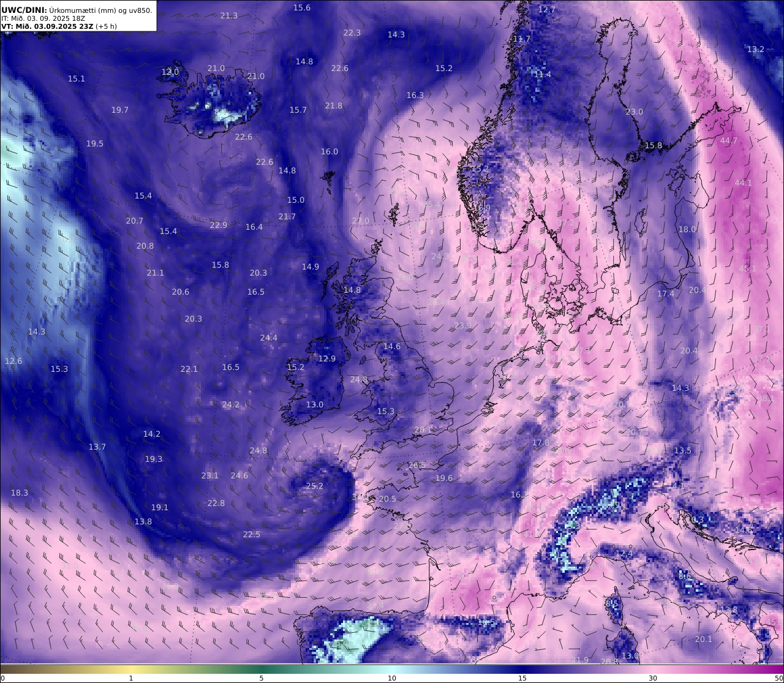Screen dimensions: 784x683
Task: Click the map value 22.3
Action: (352, 32)
